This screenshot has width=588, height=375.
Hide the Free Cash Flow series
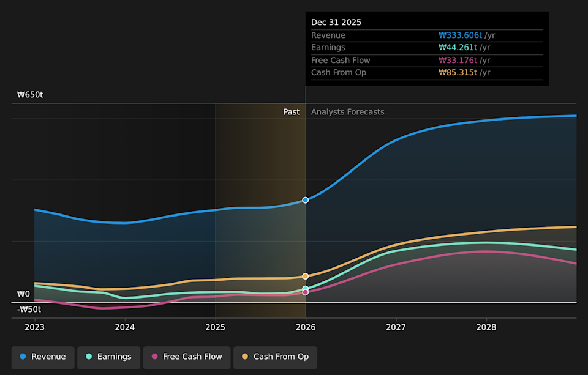pos(187,357)
